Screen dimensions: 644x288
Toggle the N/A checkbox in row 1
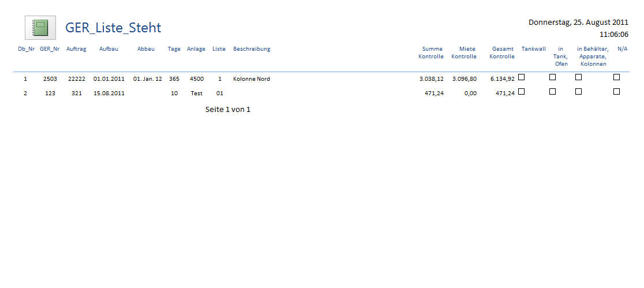tap(616, 77)
